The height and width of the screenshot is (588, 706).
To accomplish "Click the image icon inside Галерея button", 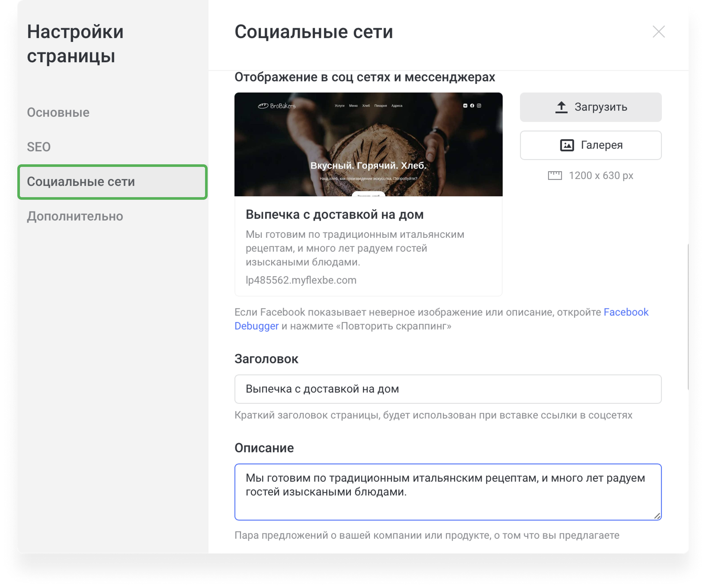I will [x=567, y=145].
